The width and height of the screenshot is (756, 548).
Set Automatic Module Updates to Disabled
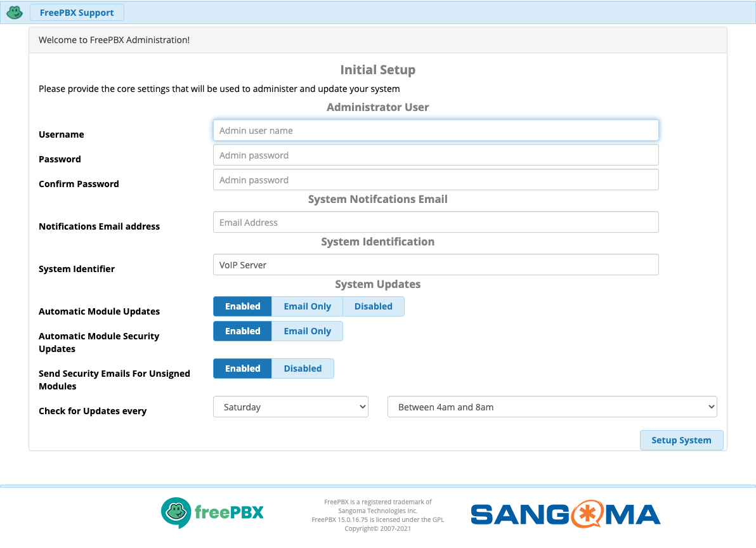[373, 306]
